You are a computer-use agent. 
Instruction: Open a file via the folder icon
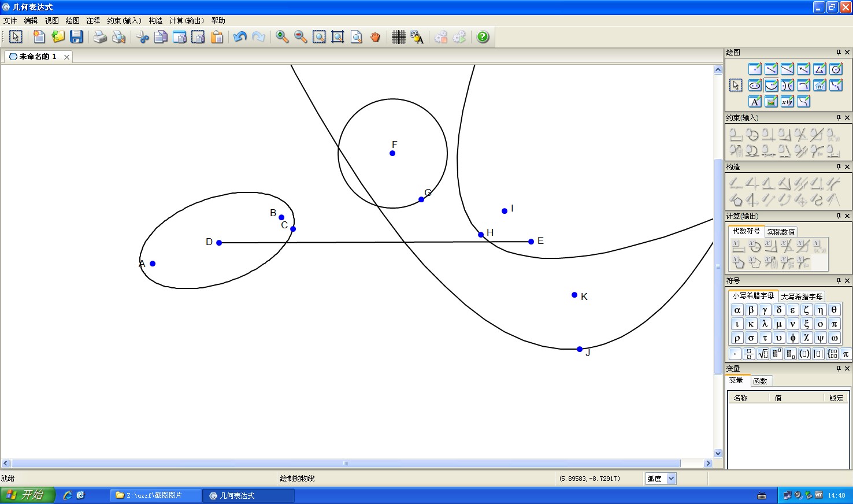pyautogui.click(x=58, y=37)
